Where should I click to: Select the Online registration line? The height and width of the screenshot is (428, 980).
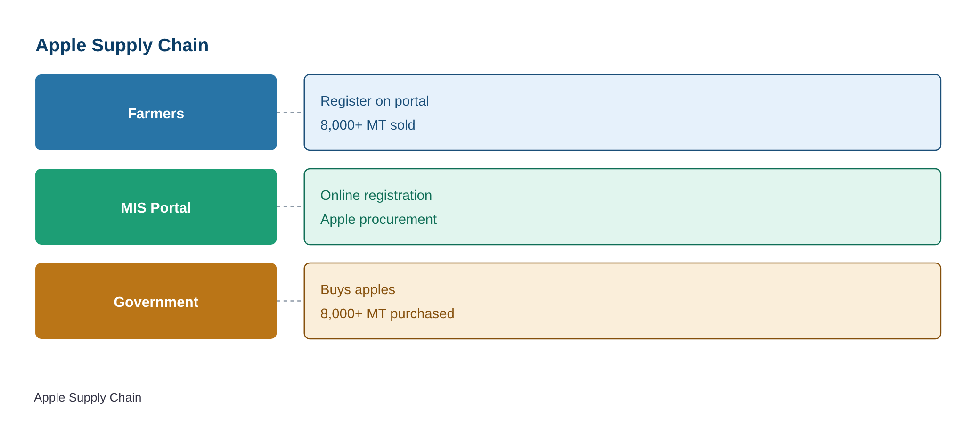tap(376, 195)
